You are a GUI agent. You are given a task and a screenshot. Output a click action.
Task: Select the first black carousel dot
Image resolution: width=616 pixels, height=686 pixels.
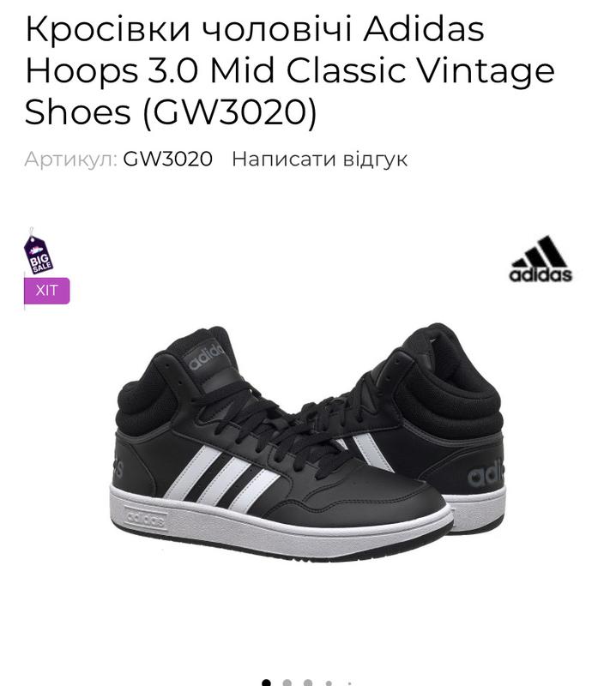tap(266, 683)
